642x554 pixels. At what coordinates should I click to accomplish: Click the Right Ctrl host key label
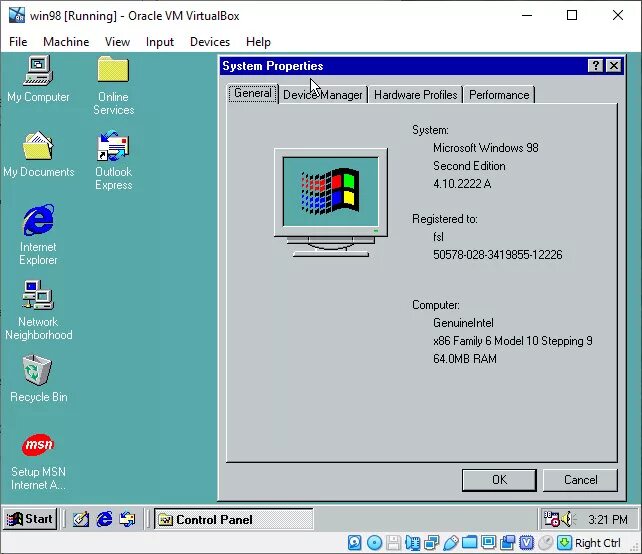point(597,543)
